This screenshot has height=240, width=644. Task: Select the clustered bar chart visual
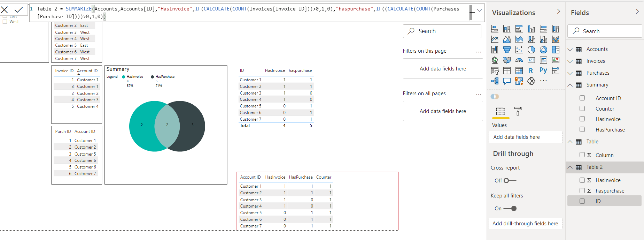(x=519, y=29)
